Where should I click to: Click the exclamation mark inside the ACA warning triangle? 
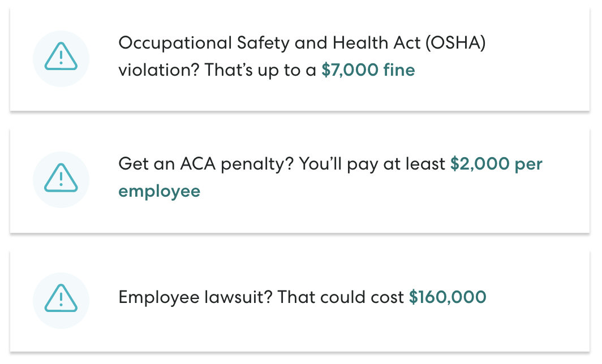[61, 179]
